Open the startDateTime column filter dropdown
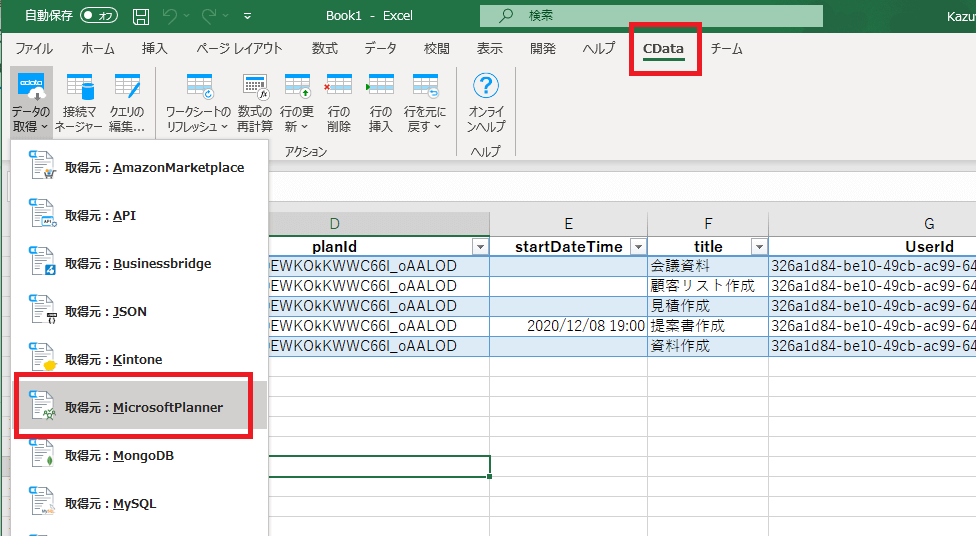 click(637, 247)
